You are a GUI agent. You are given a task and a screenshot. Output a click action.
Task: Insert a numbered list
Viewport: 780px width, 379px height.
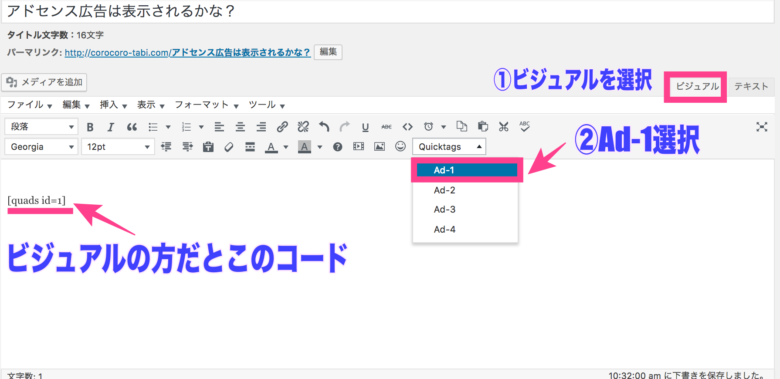point(187,127)
